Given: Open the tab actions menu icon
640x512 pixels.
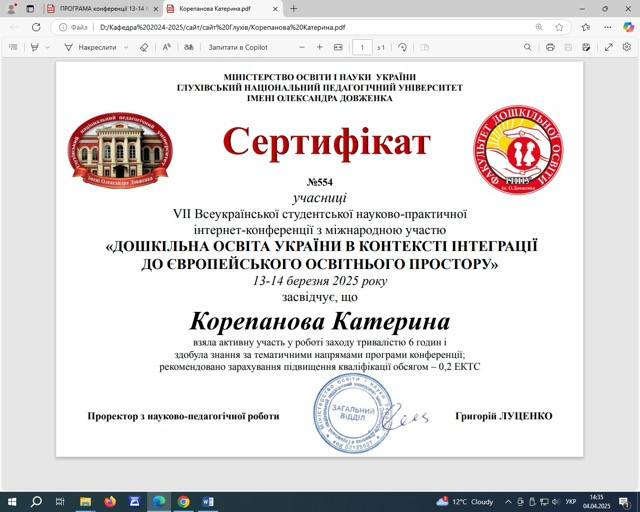Looking at the screenshot, I should 30,9.
